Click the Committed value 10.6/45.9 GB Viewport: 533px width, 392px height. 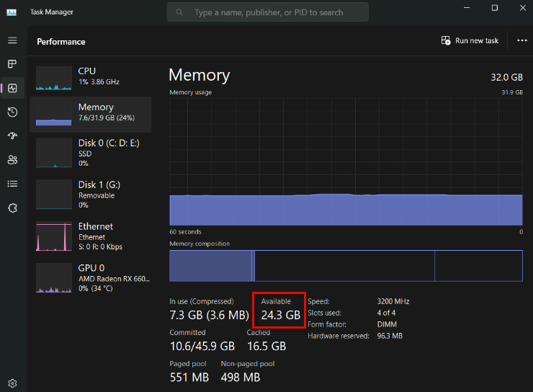202,347
